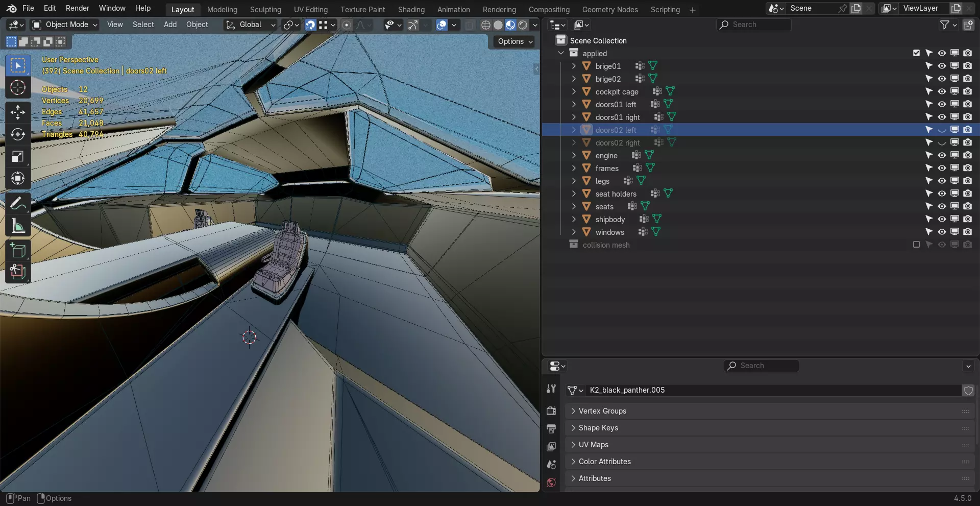
Task: Select the seat holders object row
Action: point(616,194)
